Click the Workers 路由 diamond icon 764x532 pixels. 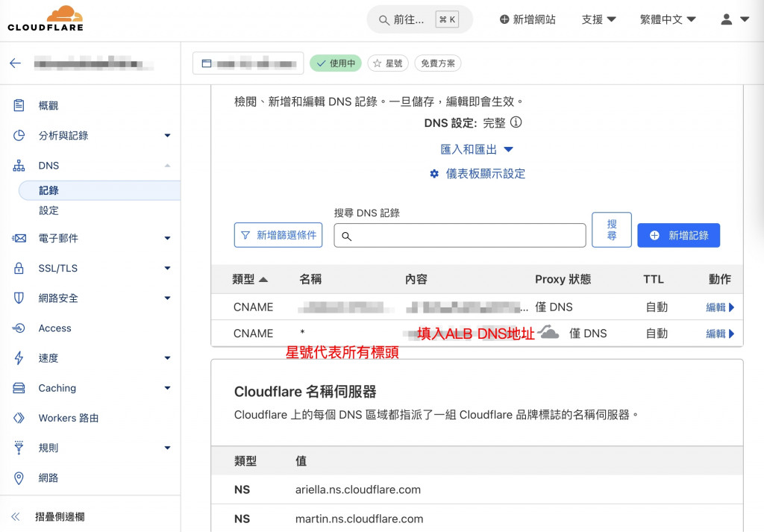[x=19, y=418]
